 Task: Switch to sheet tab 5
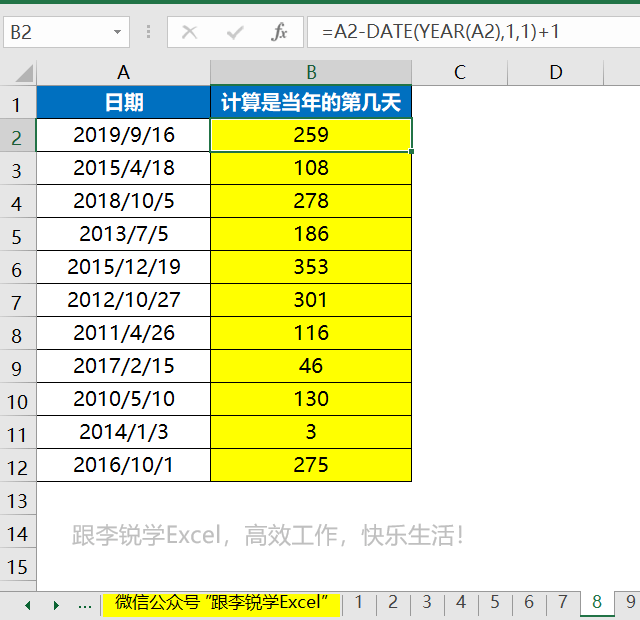pos(495,602)
